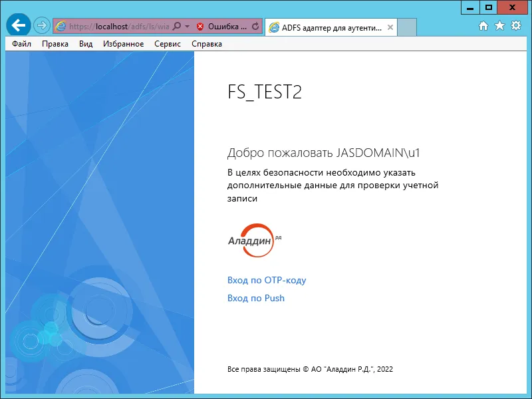Click the localhost URL address field
This screenshot has width=532, height=399.
pos(119,26)
